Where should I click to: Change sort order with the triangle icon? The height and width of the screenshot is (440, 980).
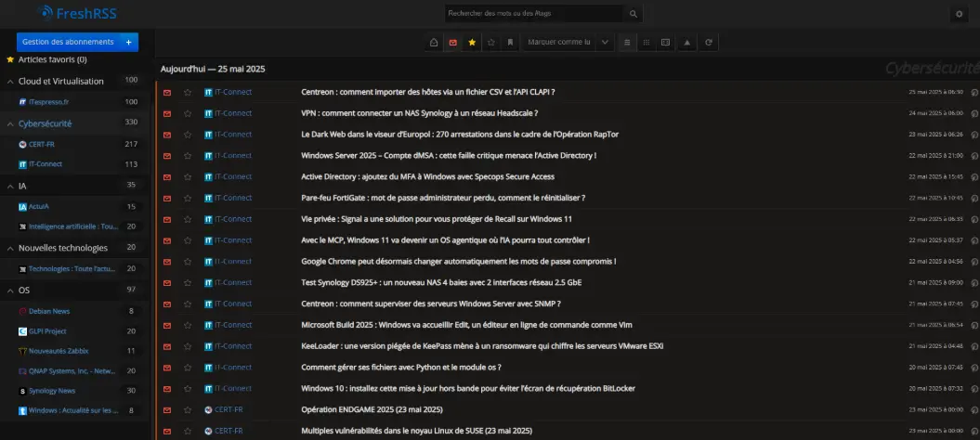point(686,43)
